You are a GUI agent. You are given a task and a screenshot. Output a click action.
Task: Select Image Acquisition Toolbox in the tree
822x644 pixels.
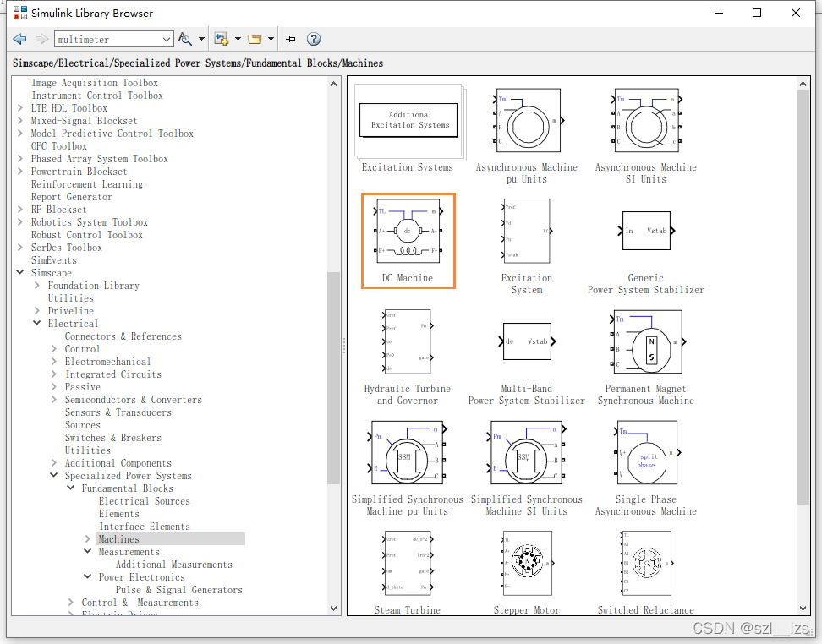pos(95,83)
